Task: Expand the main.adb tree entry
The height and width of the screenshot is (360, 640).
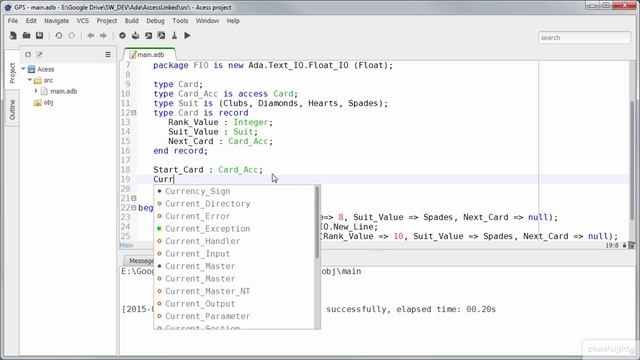Action: 36,91
